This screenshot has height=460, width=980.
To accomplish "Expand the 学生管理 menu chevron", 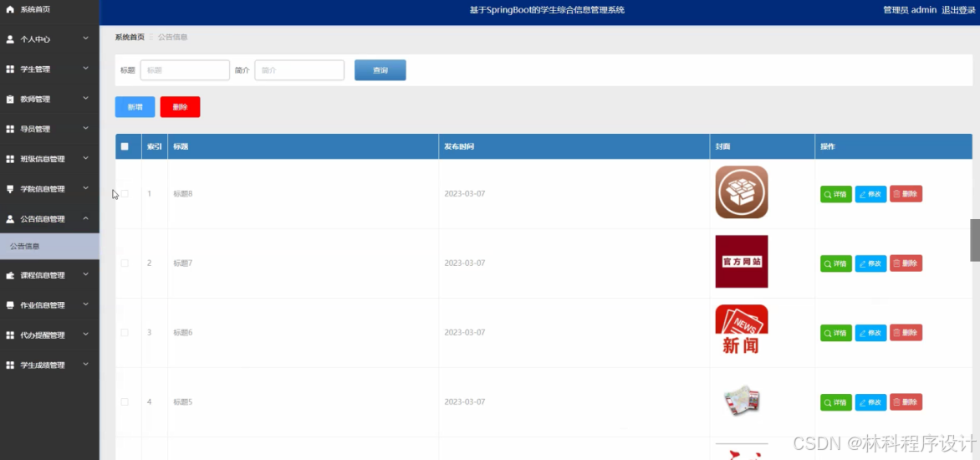I will point(85,69).
